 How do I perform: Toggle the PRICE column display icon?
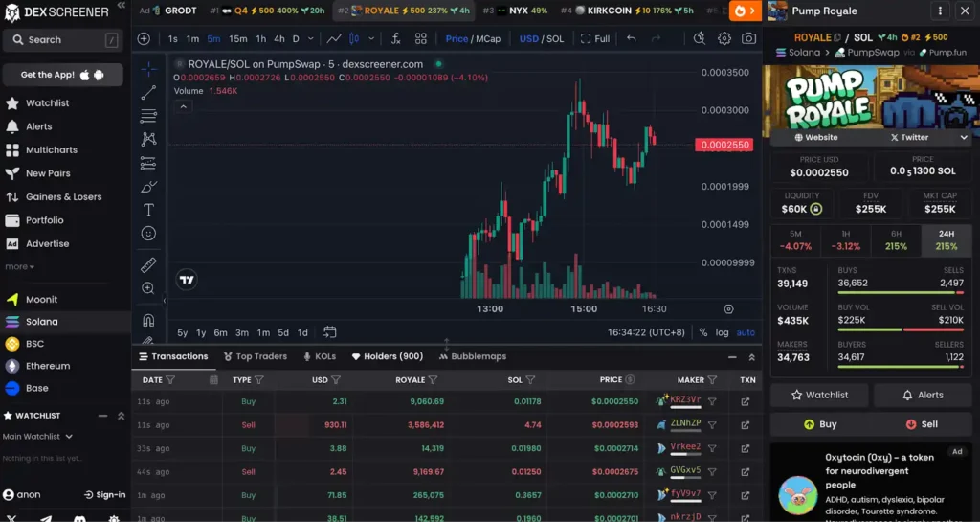[x=630, y=379]
